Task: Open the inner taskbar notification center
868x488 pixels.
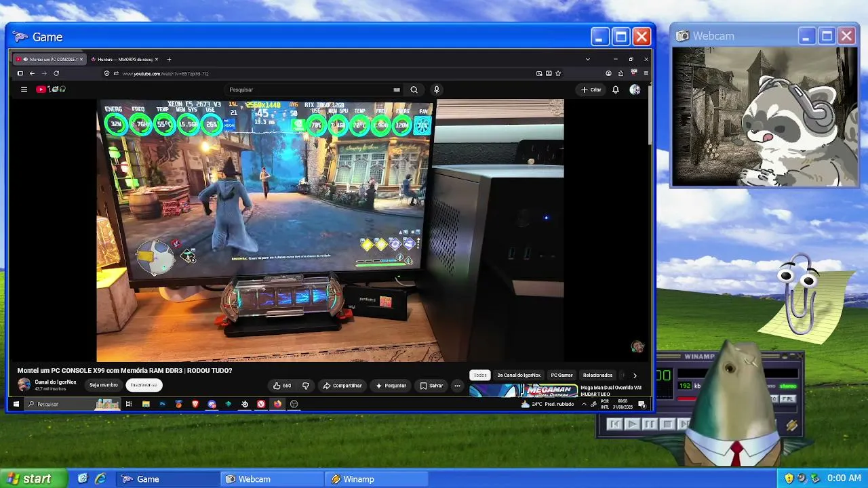Action: pyautogui.click(x=642, y=404)
